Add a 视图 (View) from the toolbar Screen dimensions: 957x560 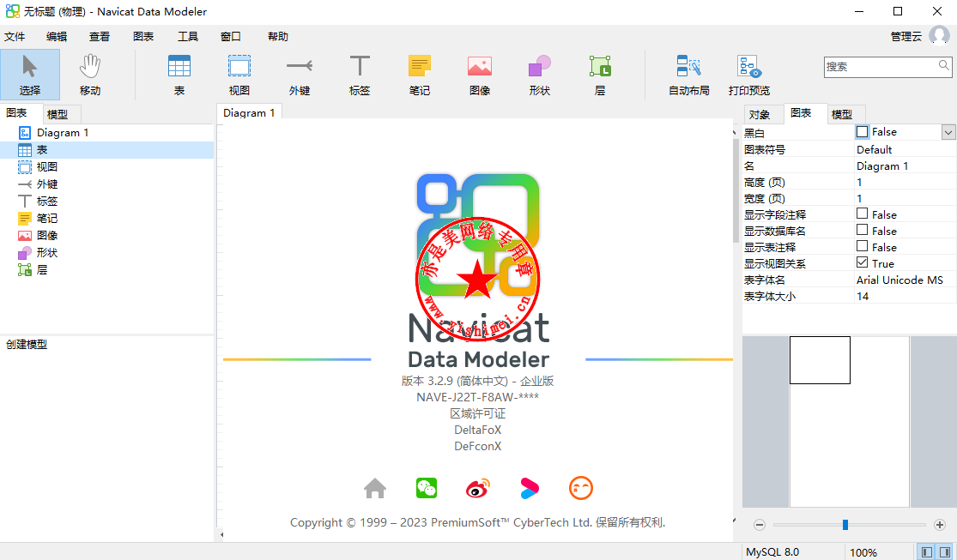click(x=239, y=75)
